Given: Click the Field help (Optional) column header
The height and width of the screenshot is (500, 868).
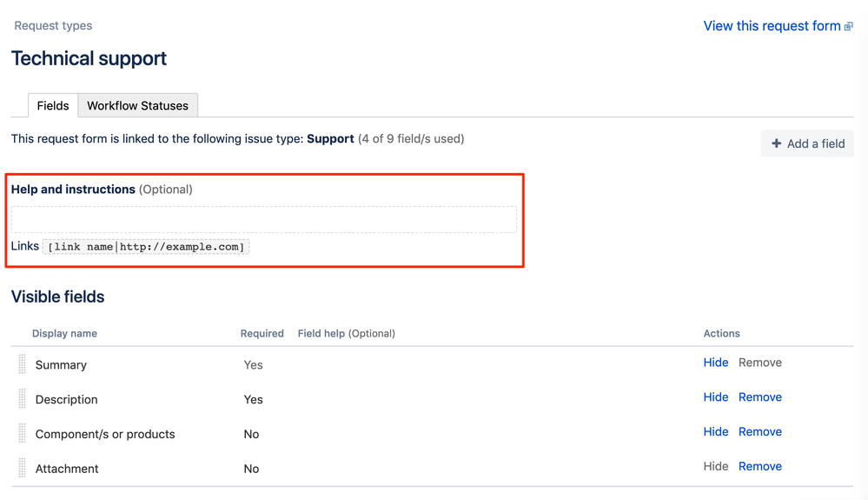Looking at the screenshot, I should 347,333.
